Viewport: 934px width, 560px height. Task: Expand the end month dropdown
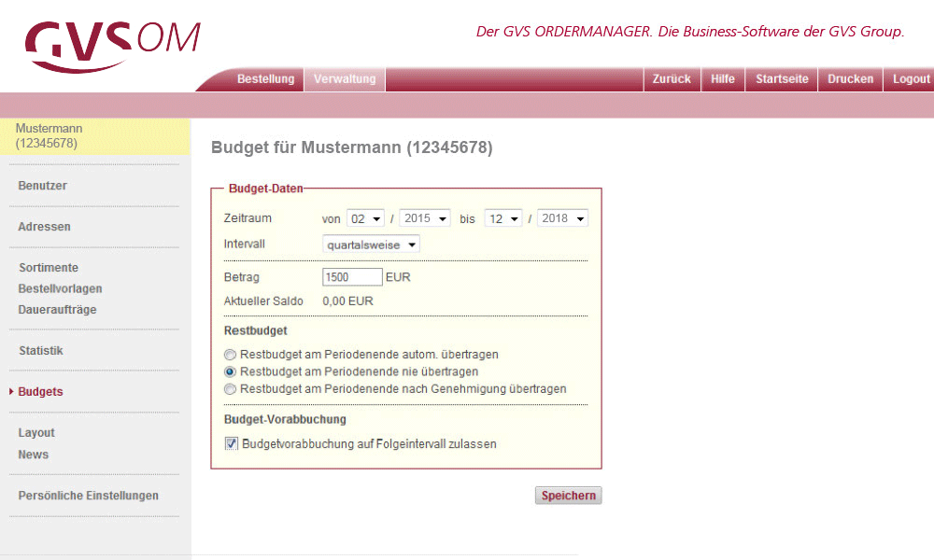tap(502, 218)
